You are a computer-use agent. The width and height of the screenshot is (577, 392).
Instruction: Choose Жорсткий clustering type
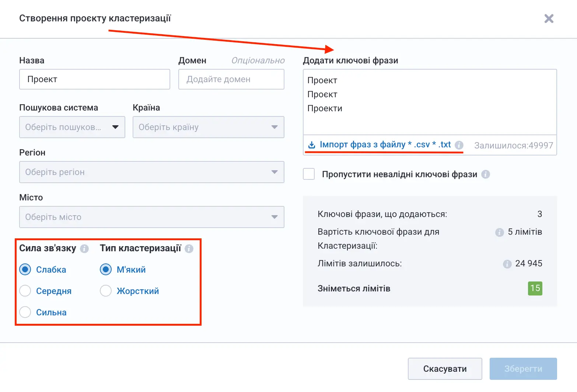click(x=106, y=291)
